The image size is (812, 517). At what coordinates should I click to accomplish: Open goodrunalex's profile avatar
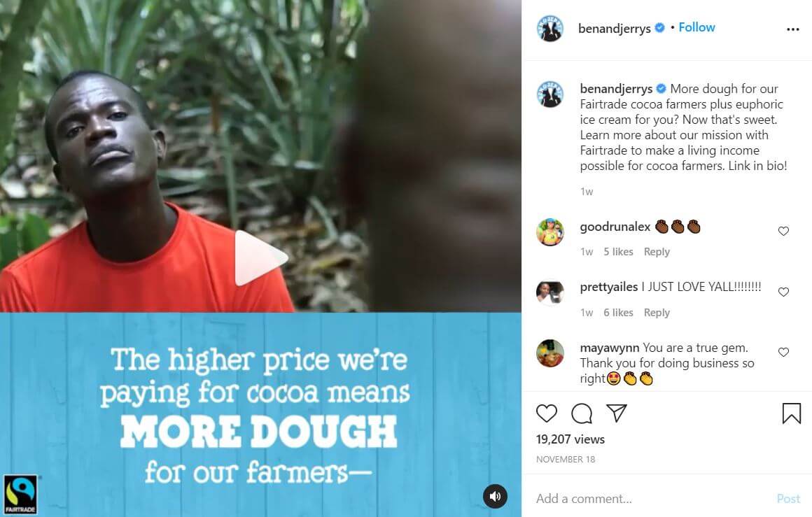550,232
